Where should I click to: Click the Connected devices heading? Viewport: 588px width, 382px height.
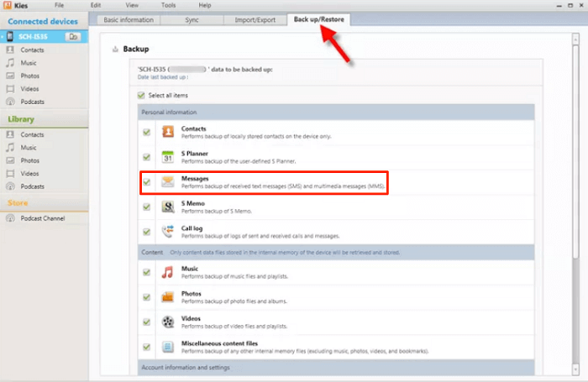point(43,21)
